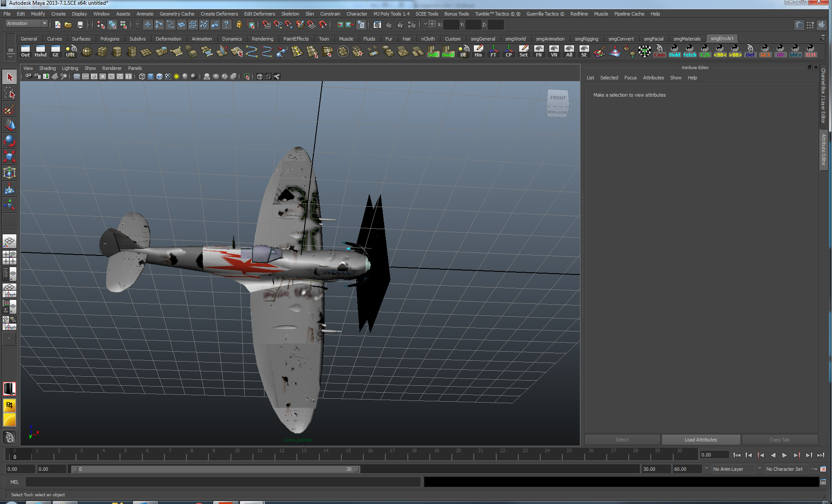Image resolution: width=832 pixels, height=504 pixels.
Task: Click the polygon sphere shelf icon
Action: (x=87, y=52)
